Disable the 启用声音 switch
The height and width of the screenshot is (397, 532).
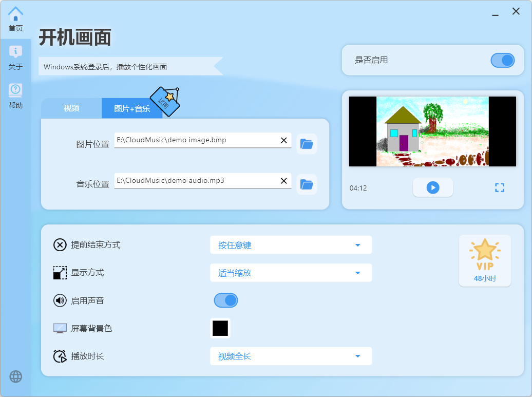pyautogui.click(x=226, y=300)
